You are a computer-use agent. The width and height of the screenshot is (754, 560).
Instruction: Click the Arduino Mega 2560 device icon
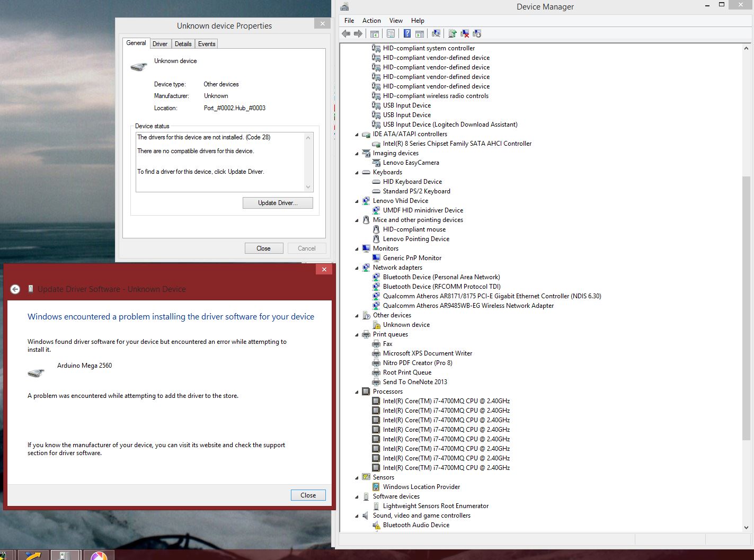click(x=36, y=373)
